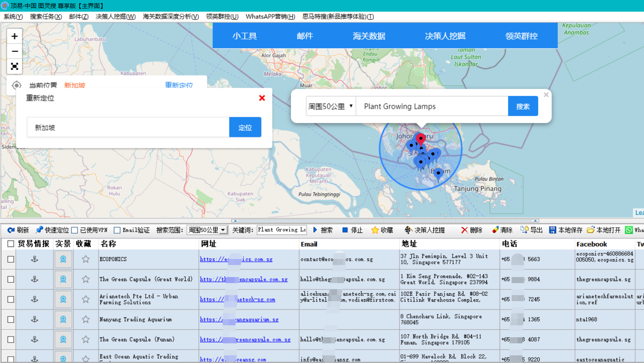Click the horizontal splitter bar below map
Screen dimensions: 644x363
click(x=385, y=220)
